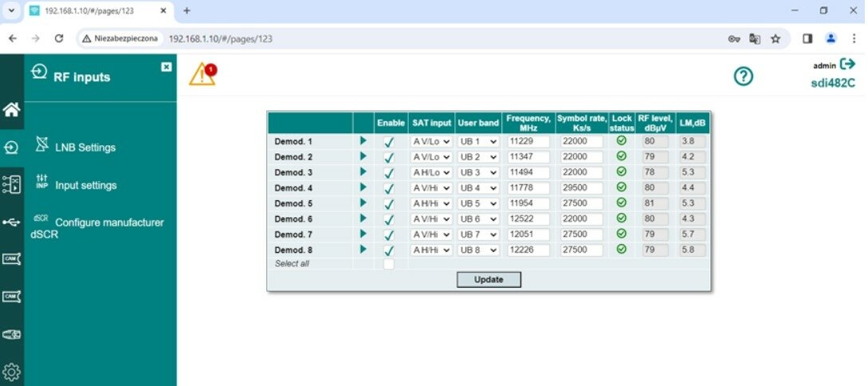Select the RF inputs sidebar icon
The height and width of the screenshot is (386, 868).
[11, 148]
